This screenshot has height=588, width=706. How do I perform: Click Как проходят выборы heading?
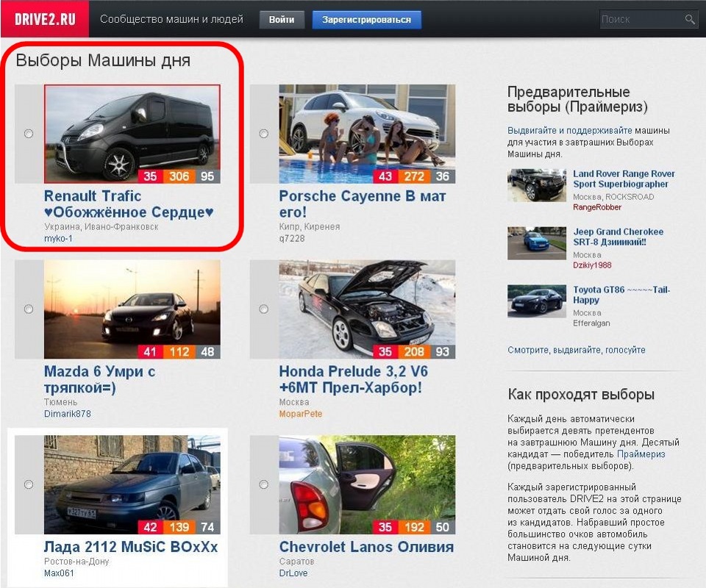click(x=581, y=394)
